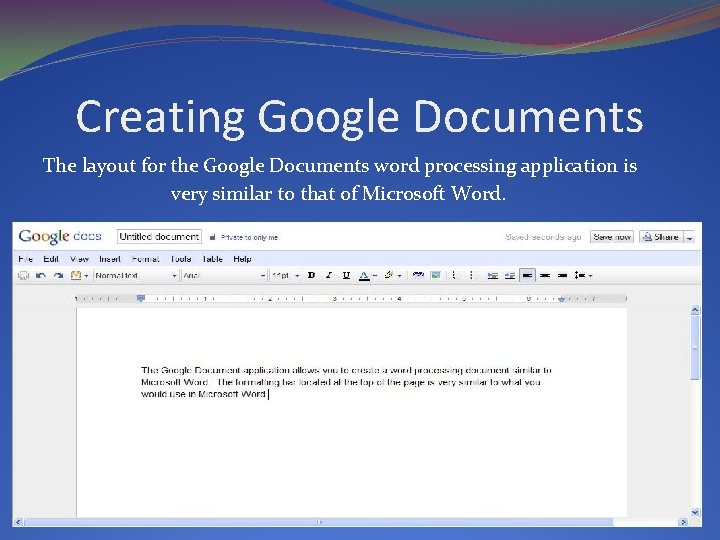Click the document line starting 'The Google Document application'
720x540 pixels.
[346, 370]
